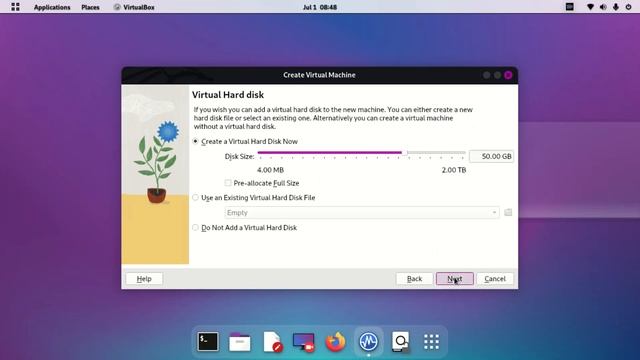
Task: Open the Applications menu
Action: pos(52,7)
